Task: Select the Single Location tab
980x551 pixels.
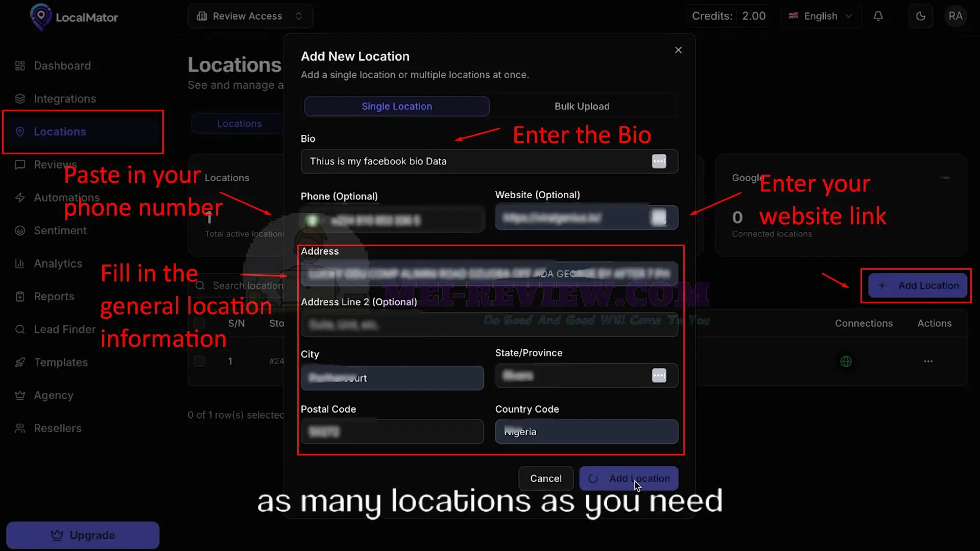Action: (397, 106)
